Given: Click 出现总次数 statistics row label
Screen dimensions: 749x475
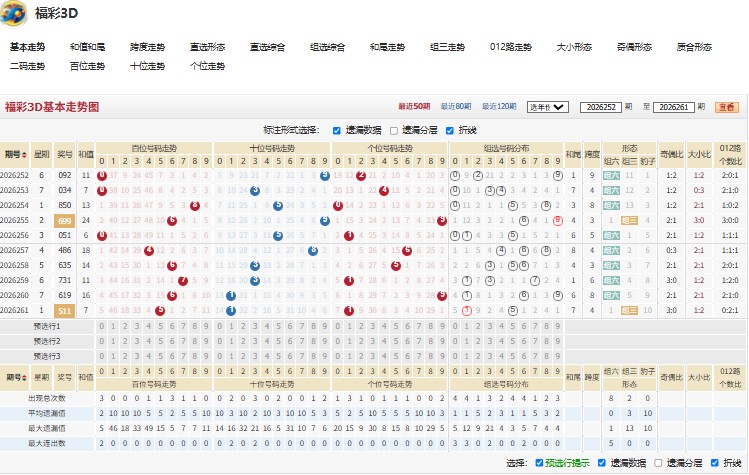Looking at the screenshot, I should (47, 398).
